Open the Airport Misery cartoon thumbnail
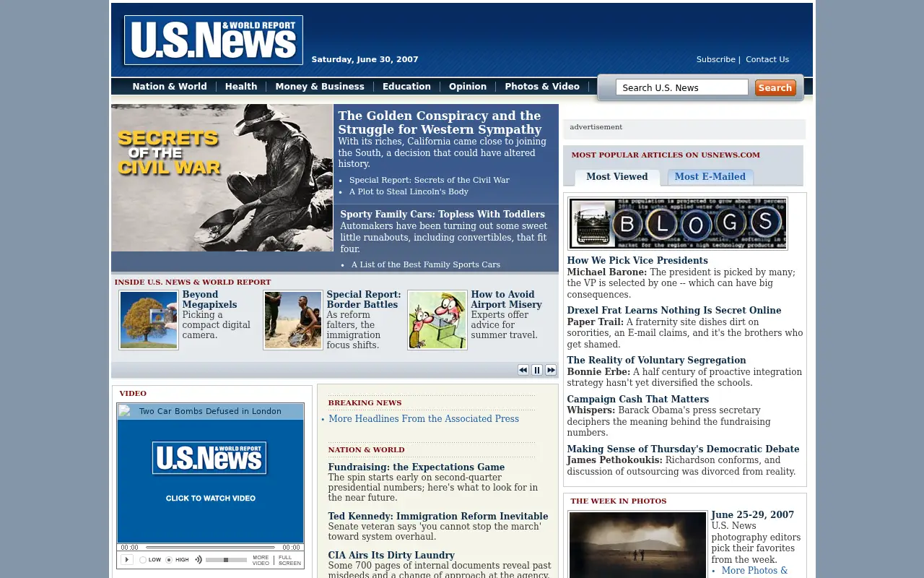 coord(437,320)
